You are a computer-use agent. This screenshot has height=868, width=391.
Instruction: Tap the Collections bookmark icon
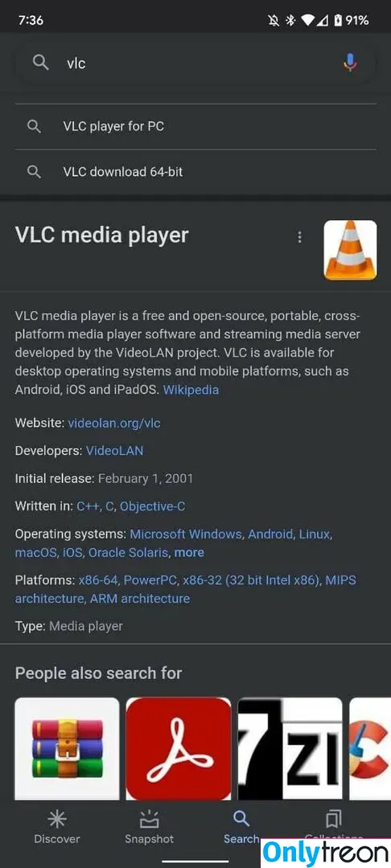(333, 818)
